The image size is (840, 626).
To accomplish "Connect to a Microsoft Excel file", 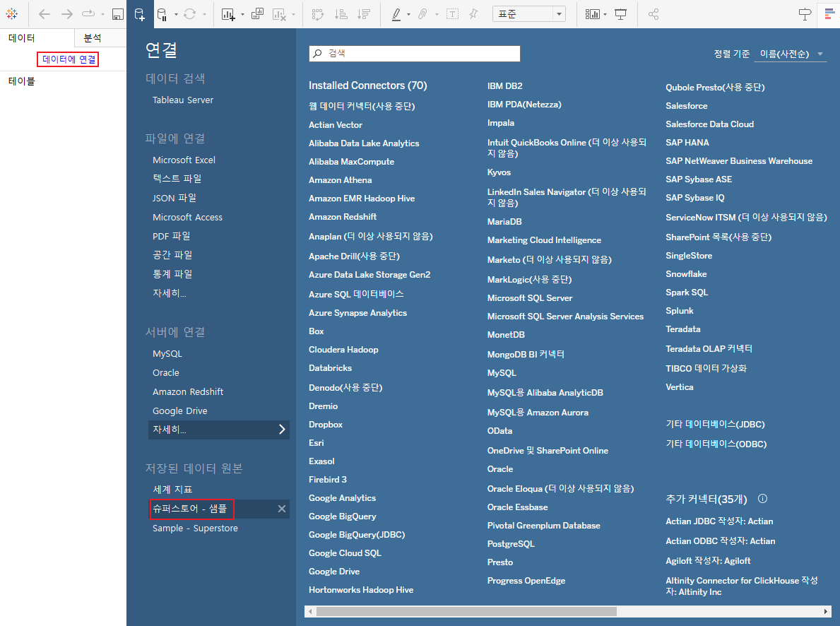I will pos(184,160).
